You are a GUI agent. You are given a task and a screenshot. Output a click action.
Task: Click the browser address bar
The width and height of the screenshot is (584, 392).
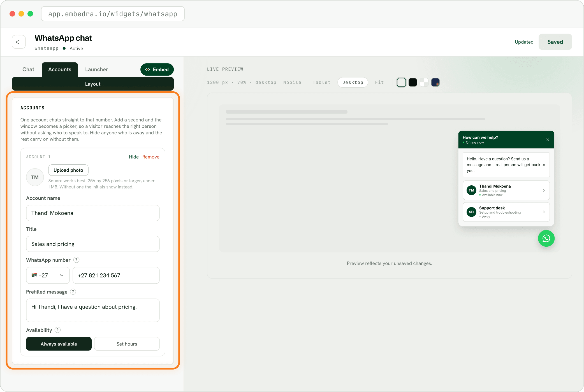click(x=113, y=14)
